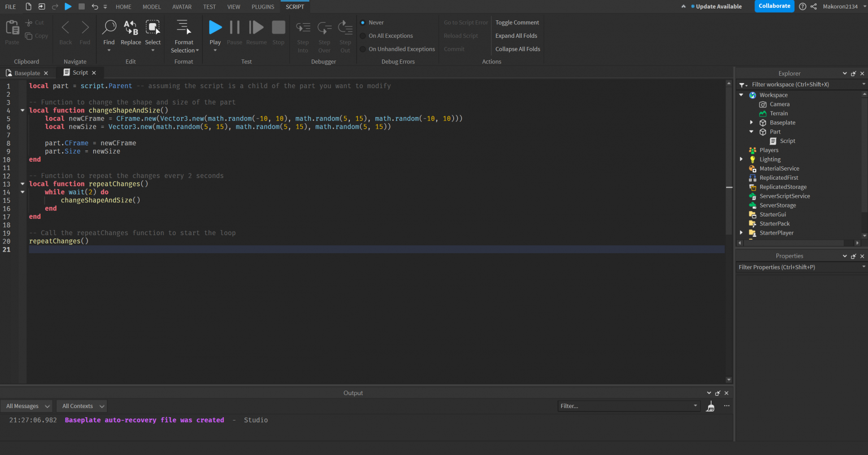This screenshot has height=455, width=868.
Task: Clear the Output window with the broom icon
Action: click(710, 406)
